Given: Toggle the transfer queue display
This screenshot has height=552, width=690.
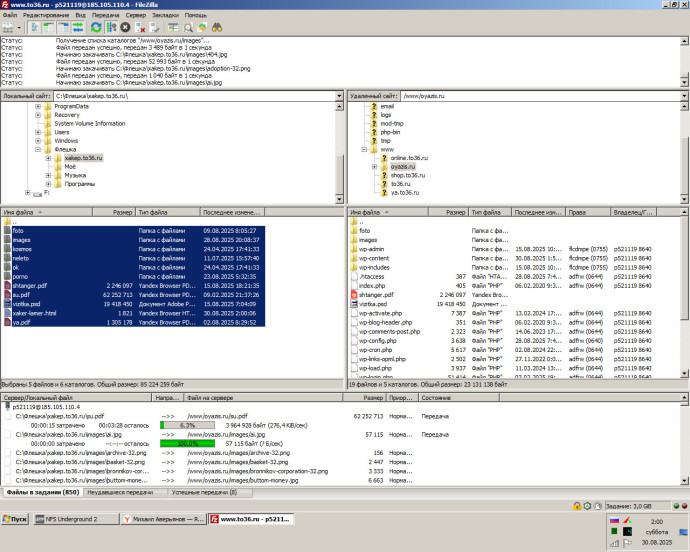Looking at the screenshot, I should coord(78,27).
